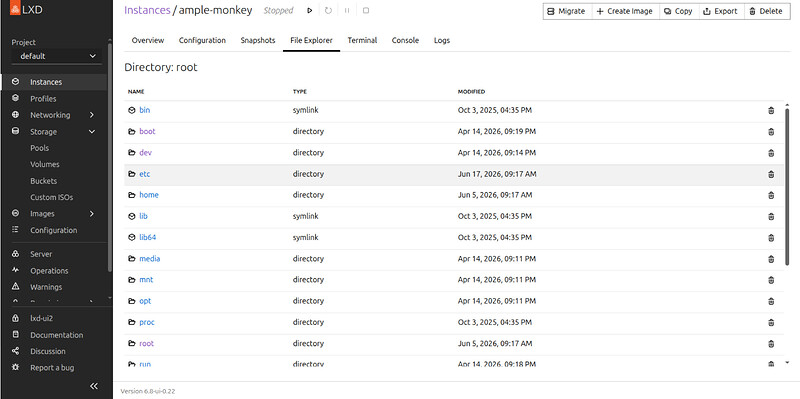The image size is (800, 399).
Task: Open the Discussion link
Action: pyautogui.click(x=48, y=351)
